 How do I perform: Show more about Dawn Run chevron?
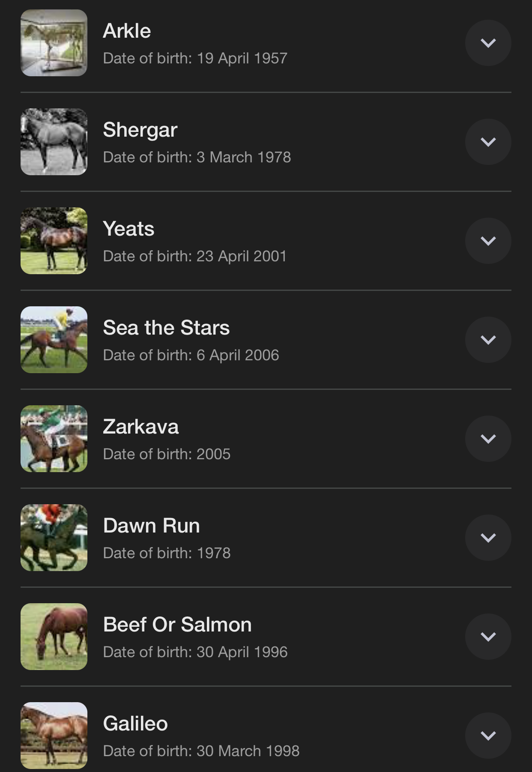click(488, 538)
